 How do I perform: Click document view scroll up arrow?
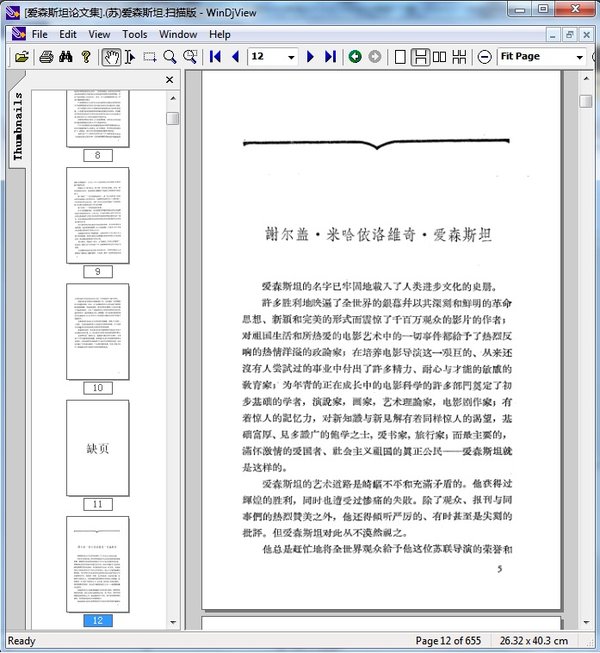tap(586, 78)
